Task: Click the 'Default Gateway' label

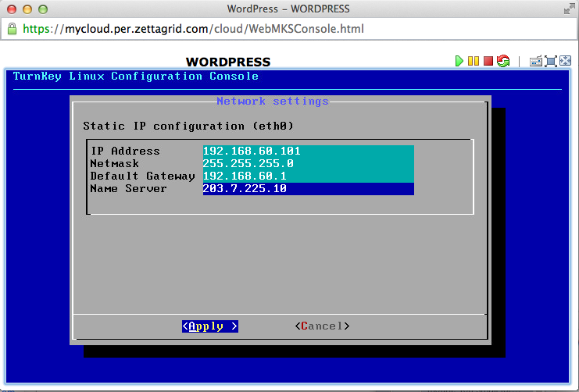Action: pyautogui.click(x=142, y=176)
